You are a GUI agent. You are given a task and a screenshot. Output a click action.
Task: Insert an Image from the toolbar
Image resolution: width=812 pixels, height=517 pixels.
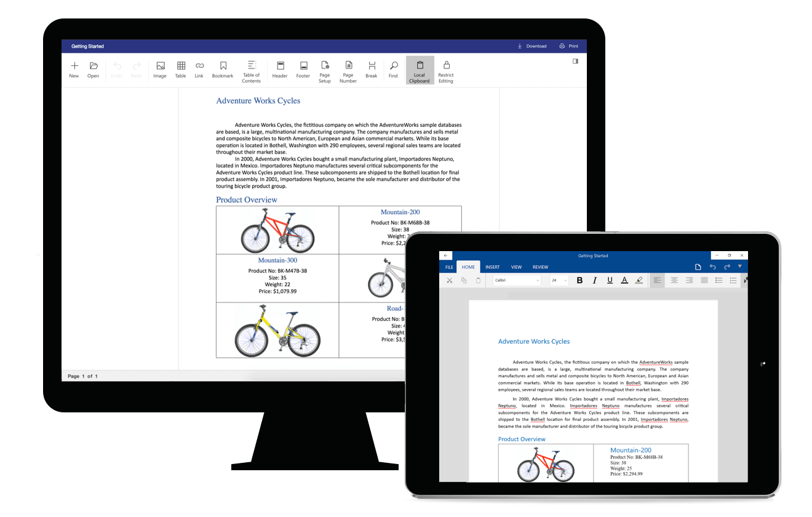pyautogui.click(x=160, y=70)
